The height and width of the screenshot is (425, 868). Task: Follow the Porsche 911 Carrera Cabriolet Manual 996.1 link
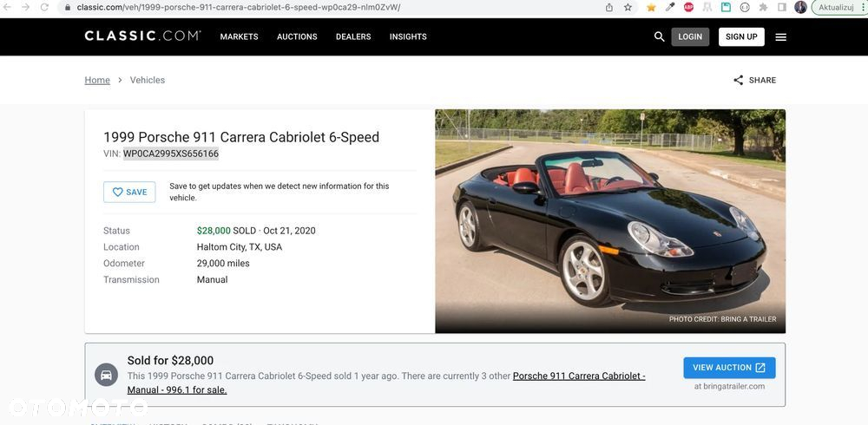tap(386, 383)
